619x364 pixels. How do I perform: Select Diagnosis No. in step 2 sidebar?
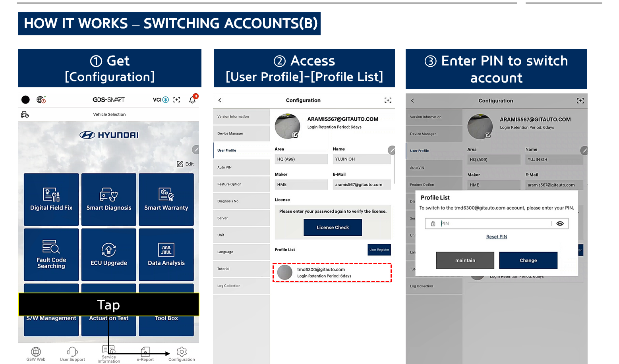(x=241, y=201)
